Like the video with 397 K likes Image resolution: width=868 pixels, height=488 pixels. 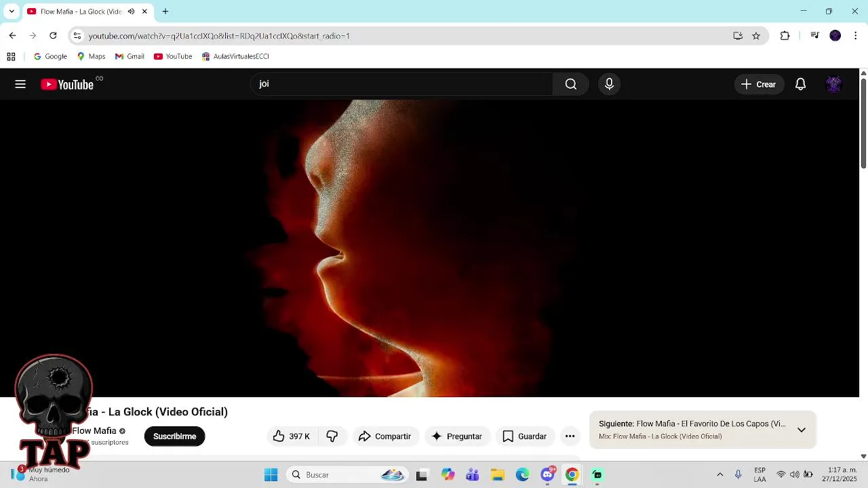coord(292,436)
